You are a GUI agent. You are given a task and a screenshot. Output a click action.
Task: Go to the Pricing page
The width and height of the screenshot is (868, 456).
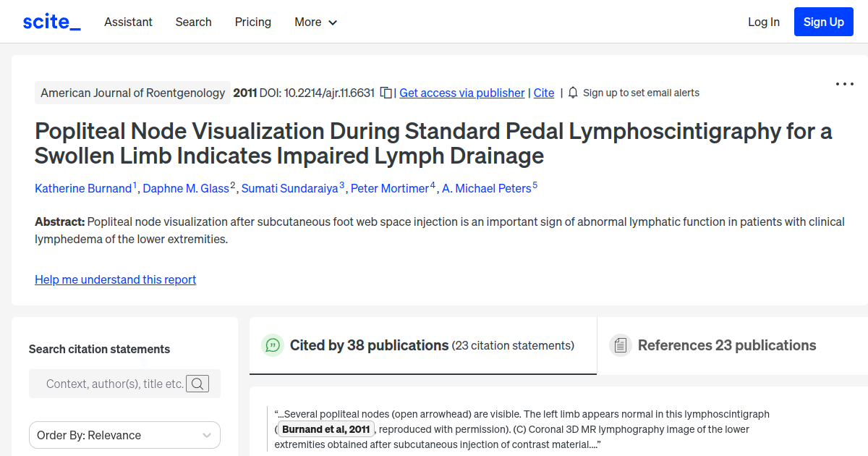(x=253, y=22)
